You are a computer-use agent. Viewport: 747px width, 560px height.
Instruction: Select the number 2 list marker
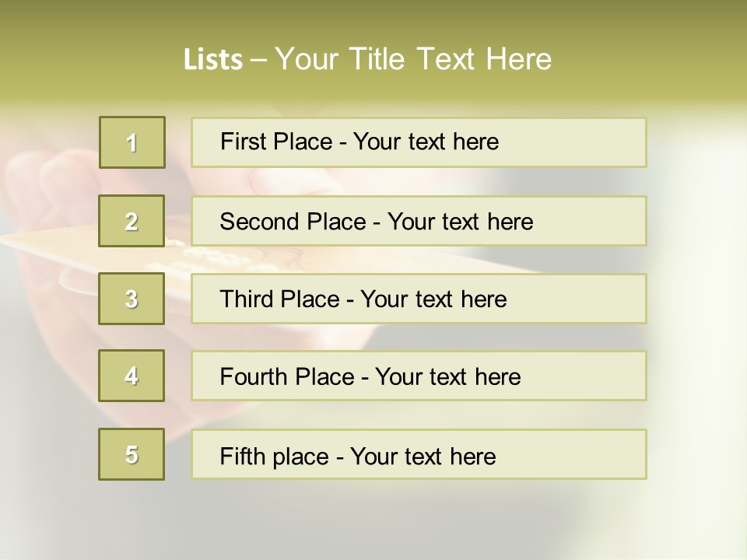132,221
